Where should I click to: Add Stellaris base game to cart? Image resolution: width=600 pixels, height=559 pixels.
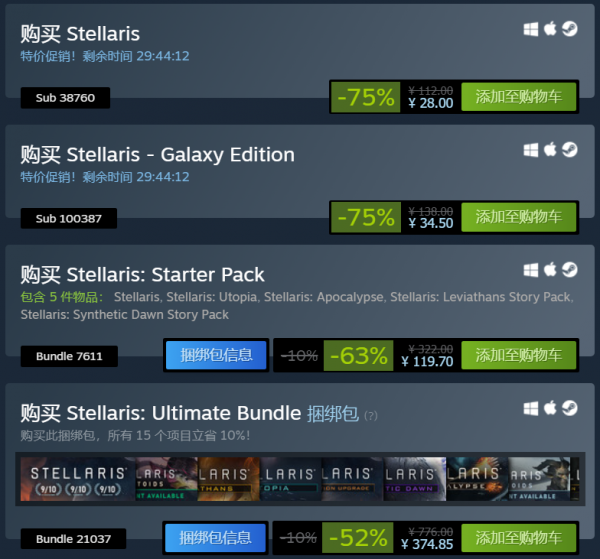pyautogui.click(x=518, y=97)
